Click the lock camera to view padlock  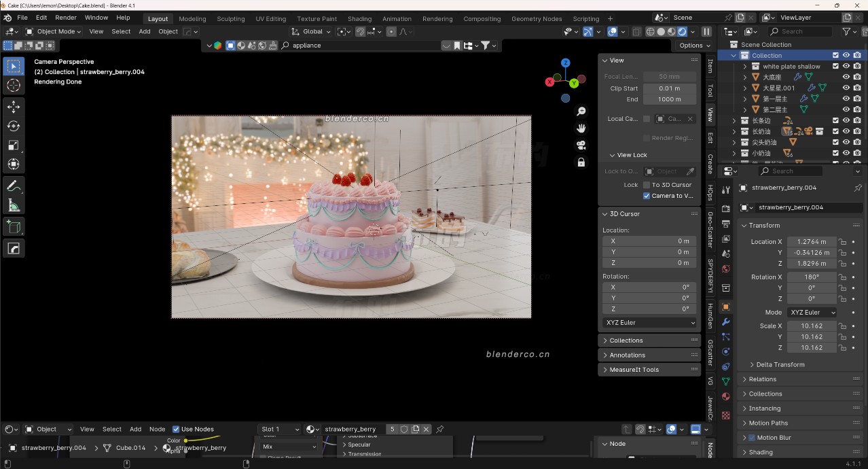(x=581, y=162)
